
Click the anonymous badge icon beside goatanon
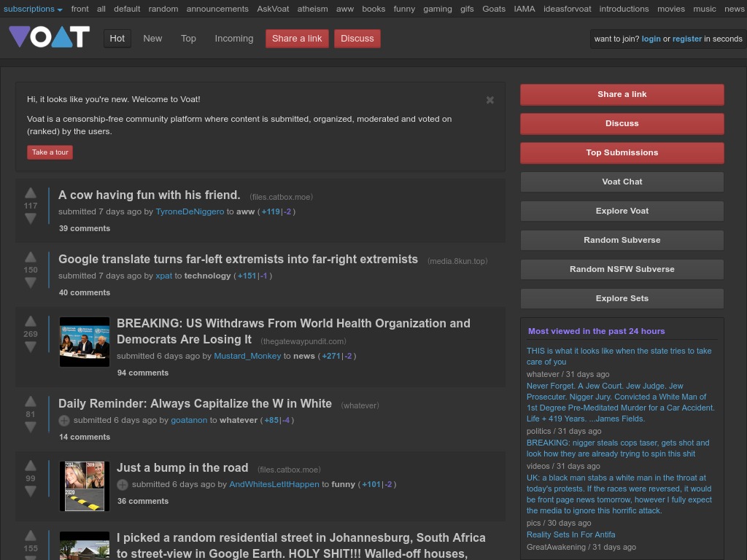[64, 420]
